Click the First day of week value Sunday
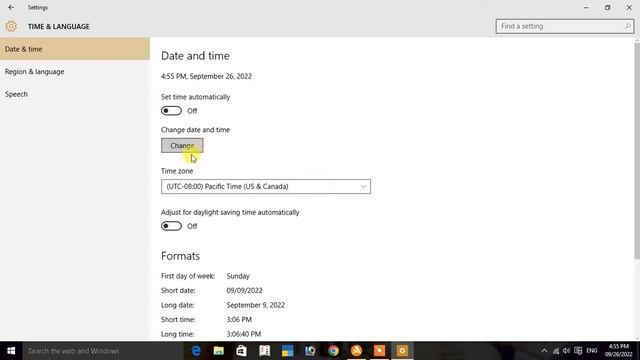The image size is (640, 360). point(238,276)
